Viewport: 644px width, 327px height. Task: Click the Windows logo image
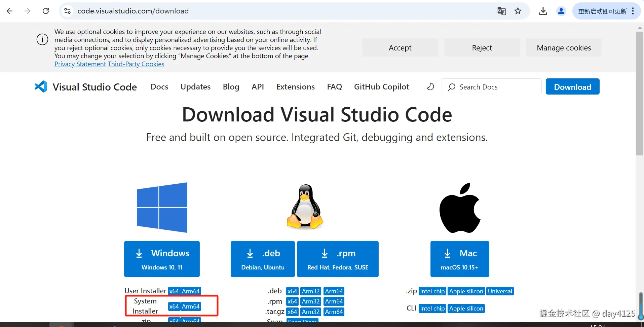click(162, 207)
